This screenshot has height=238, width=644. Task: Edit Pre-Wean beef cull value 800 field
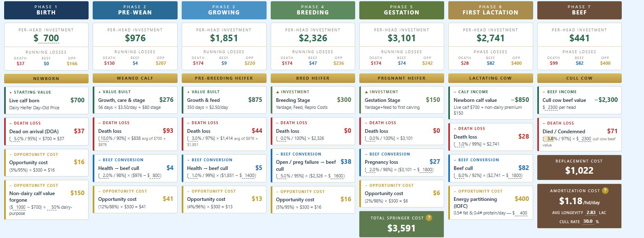pos(154,176)
